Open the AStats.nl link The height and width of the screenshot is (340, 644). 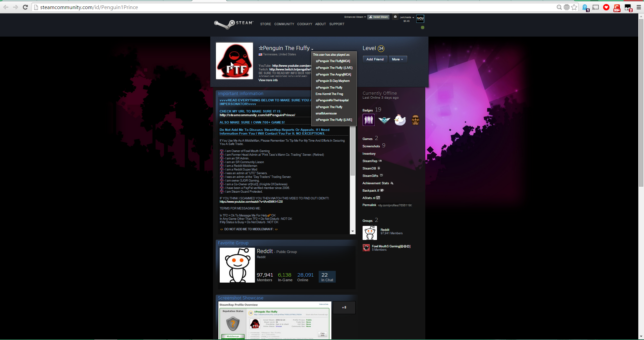coord(371,198)
